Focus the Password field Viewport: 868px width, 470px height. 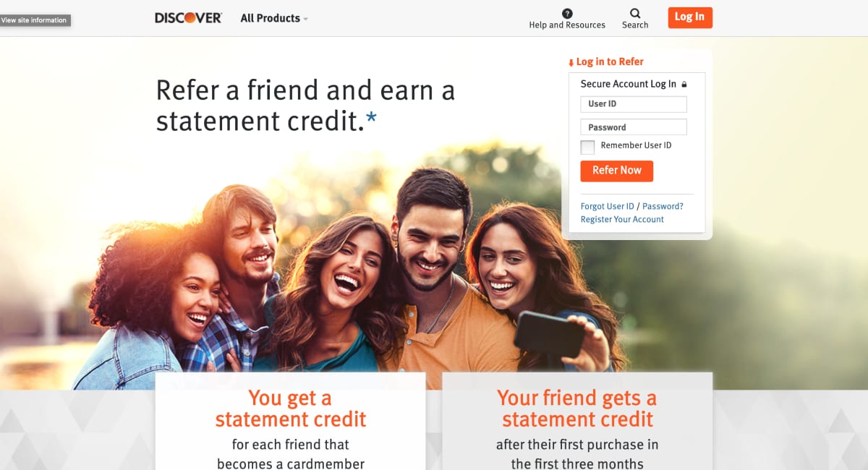(x=634, y=127)
